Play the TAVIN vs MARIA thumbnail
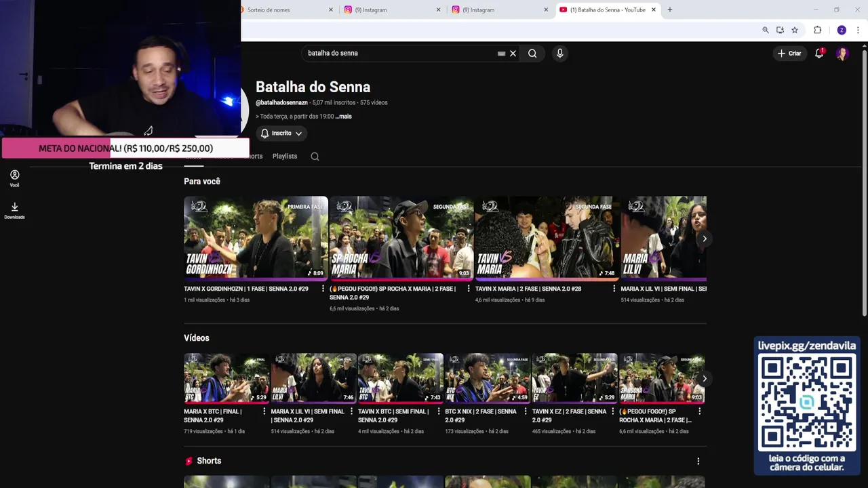This screenshot has height=488, width=868. point(547,238)
